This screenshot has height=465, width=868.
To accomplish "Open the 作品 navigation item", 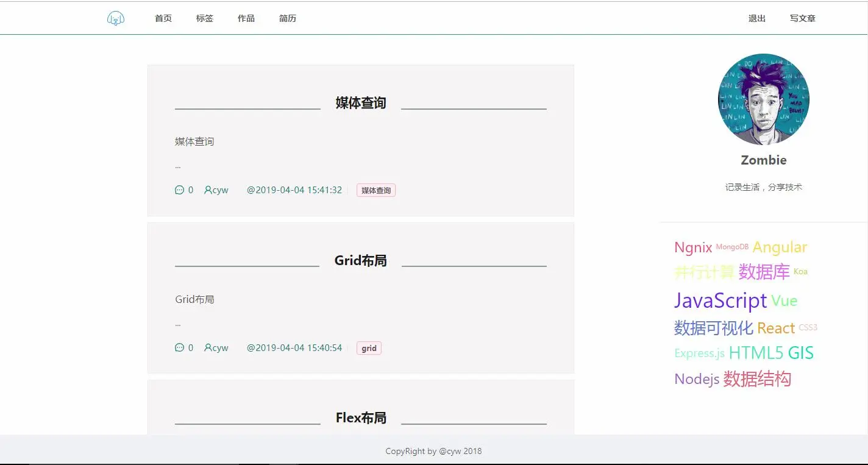I will click(246, 18).
